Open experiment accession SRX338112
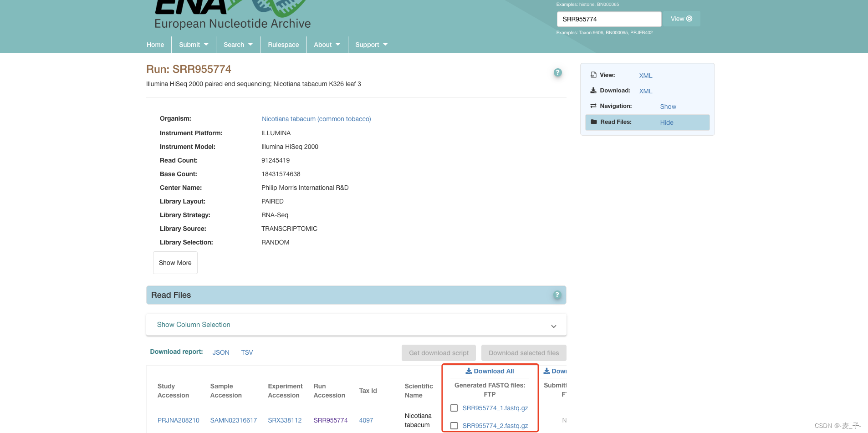 point(285,420)
